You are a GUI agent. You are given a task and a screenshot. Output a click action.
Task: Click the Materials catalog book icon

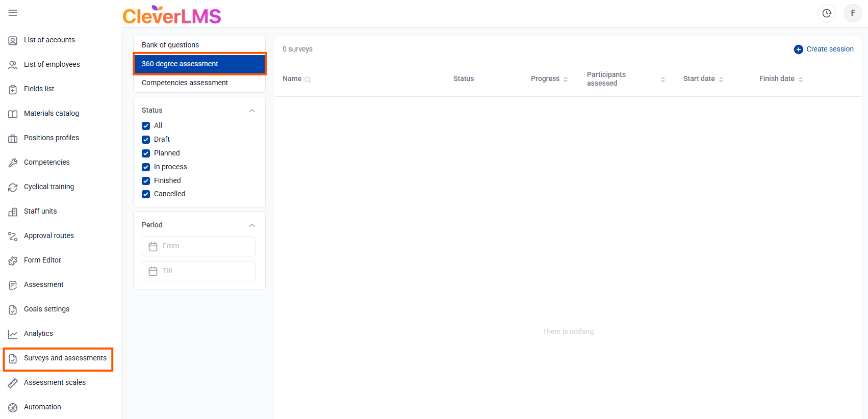(13, 114)
